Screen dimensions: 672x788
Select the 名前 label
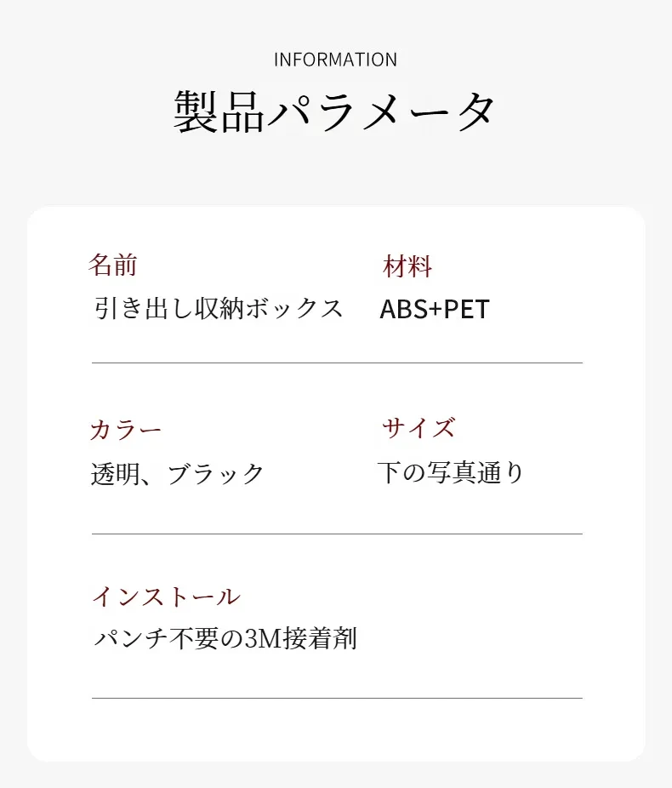[113, 265]
